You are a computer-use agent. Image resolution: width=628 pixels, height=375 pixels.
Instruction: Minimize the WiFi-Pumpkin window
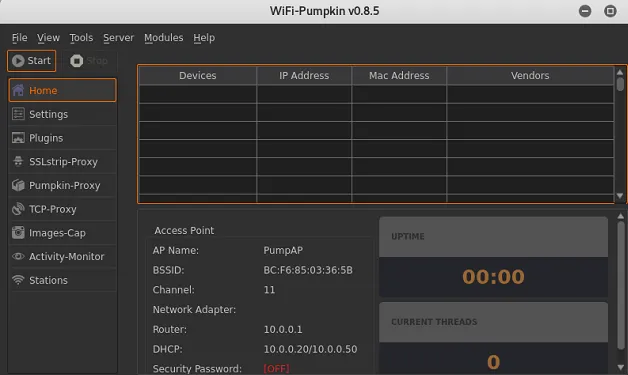click(x=585, y=11)
